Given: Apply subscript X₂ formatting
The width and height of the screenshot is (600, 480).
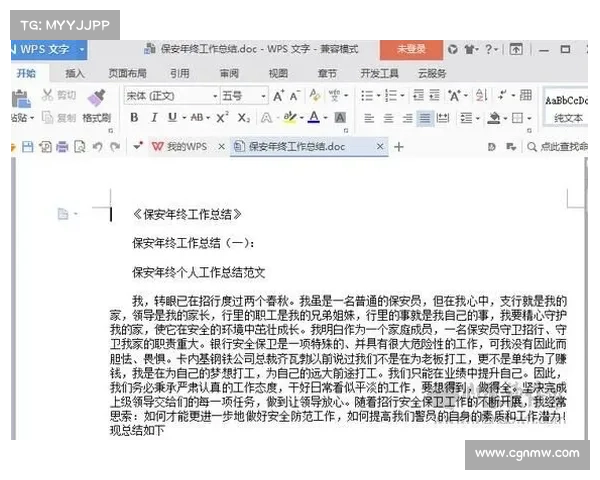Looking at the screenshot, I should click(x=243, y=118).
